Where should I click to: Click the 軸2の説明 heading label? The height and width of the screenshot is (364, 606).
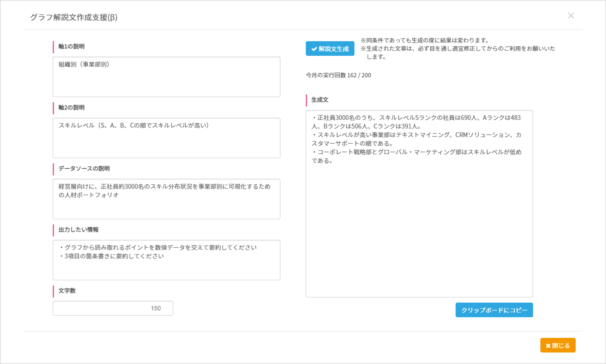tap(71, 107)
